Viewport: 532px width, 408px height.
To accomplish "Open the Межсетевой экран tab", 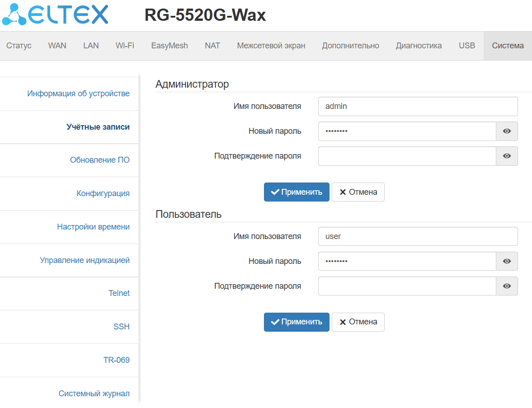I will (271, 46).
